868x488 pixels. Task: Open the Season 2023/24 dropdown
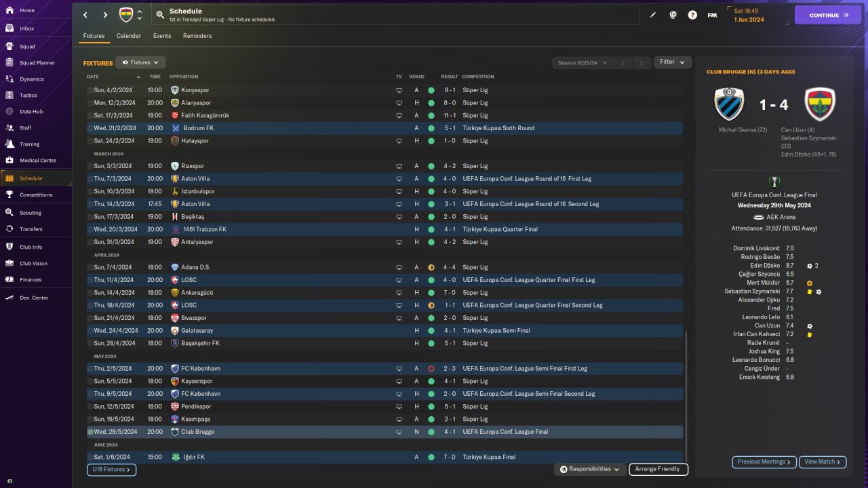[582, 62]
